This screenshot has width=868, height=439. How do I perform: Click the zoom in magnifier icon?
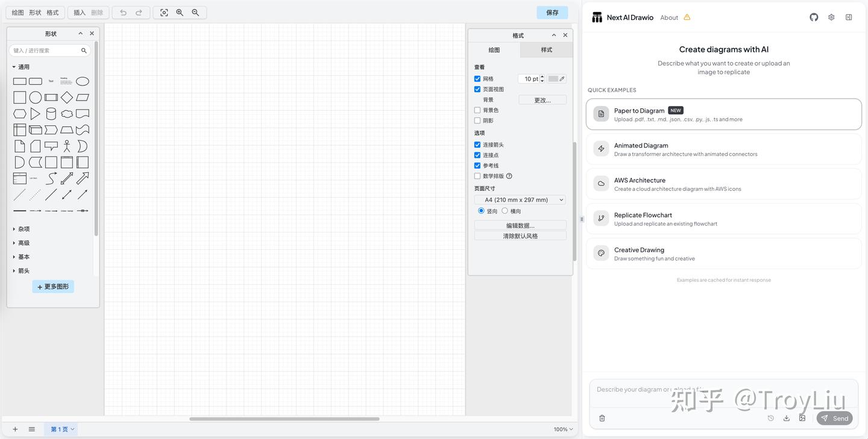coord(180,13)
